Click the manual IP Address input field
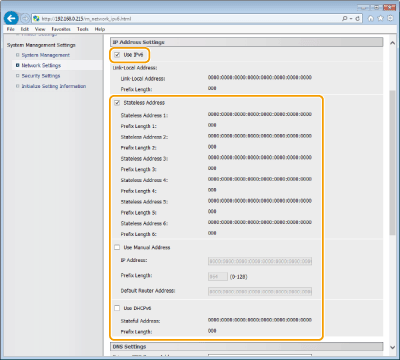Viewport: 400px width, 360px height. [x=260, y=261]
